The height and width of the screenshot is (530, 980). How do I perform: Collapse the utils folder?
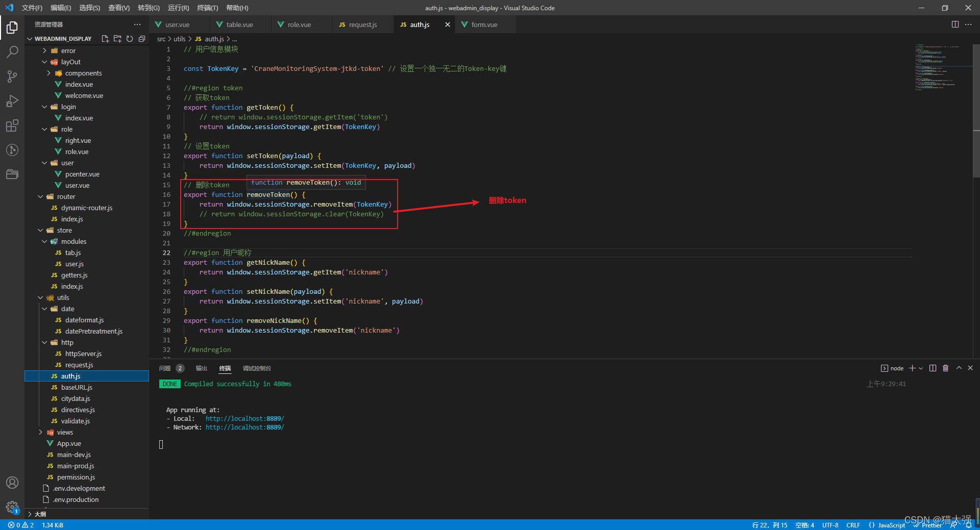click(40, 297)
